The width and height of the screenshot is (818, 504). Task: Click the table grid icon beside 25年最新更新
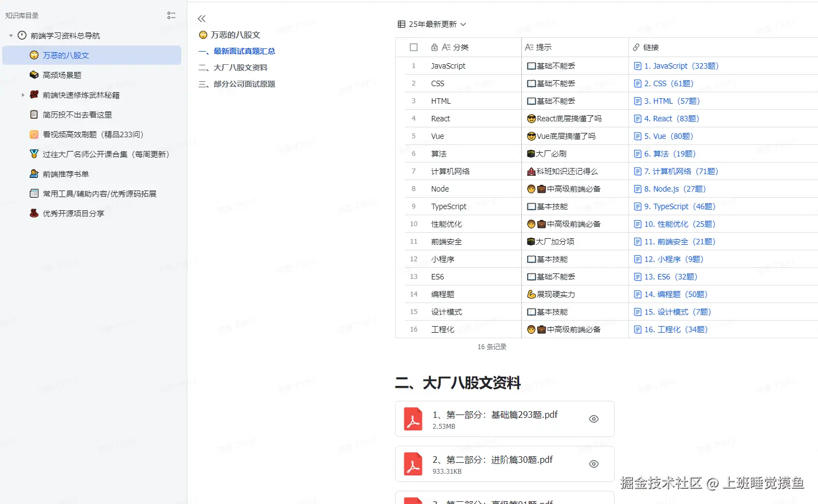pyautogui.click(x=402, y=24)
